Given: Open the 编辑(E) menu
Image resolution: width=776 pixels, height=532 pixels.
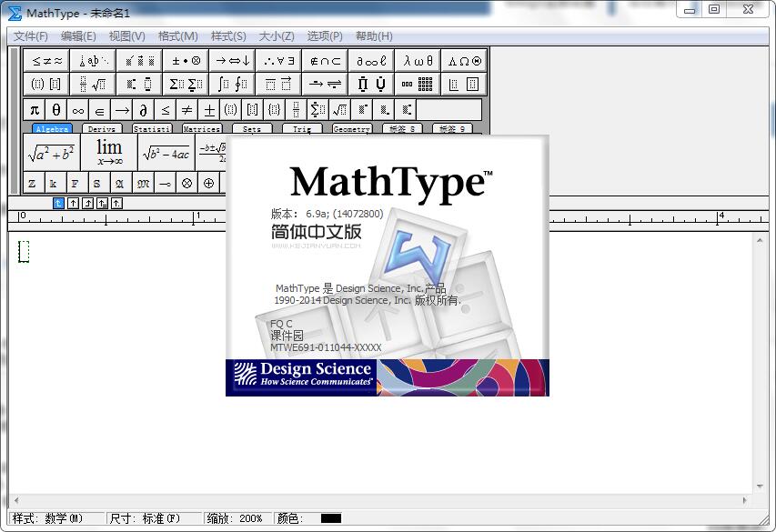Looking at the screenshot, I should [x=78, y=36].
